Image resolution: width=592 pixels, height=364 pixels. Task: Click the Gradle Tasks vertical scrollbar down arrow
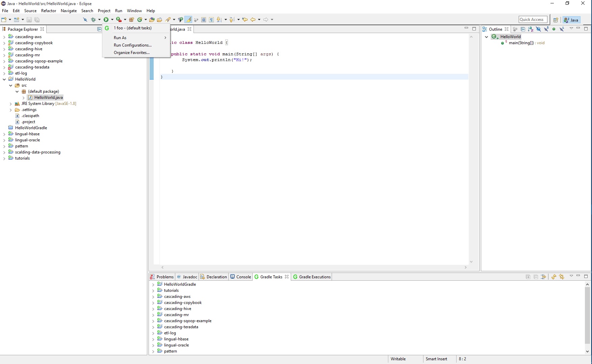[x=587, y=351]
